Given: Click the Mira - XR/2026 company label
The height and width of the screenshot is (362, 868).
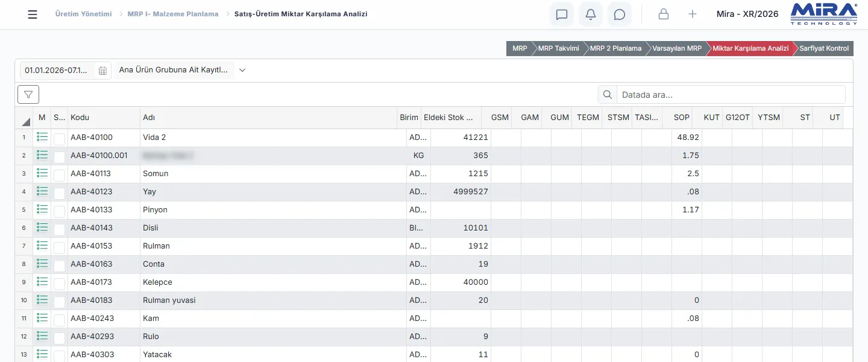Looking at the screenshot, I should [x=747, y=14].
